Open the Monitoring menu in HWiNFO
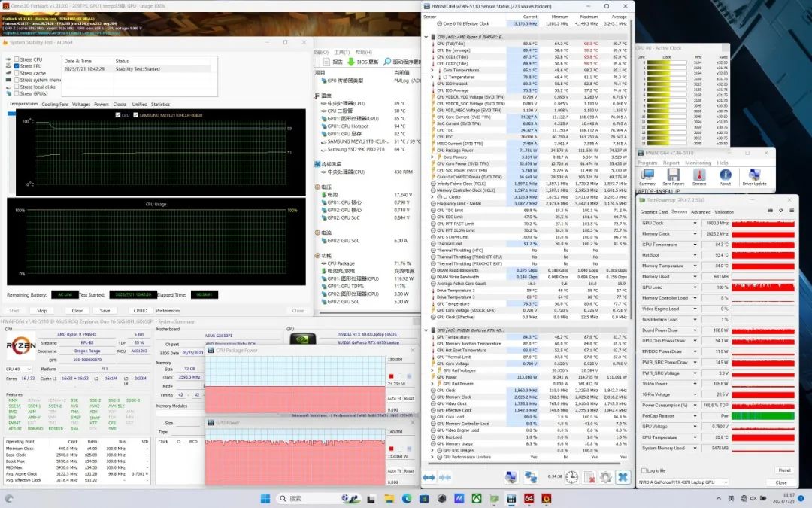 coord(698,163)
